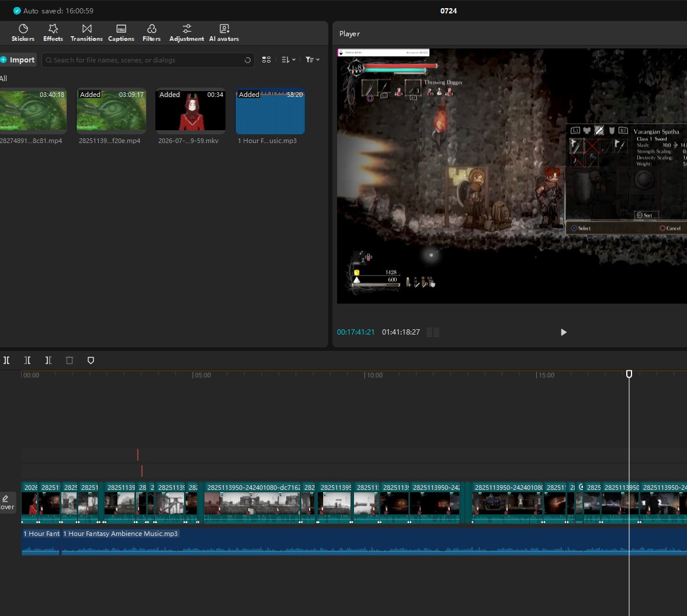Select the 1 Hour Fantasy Ambience Music.mp3 audio clip

pyautogui.click(x=374, y=542)
